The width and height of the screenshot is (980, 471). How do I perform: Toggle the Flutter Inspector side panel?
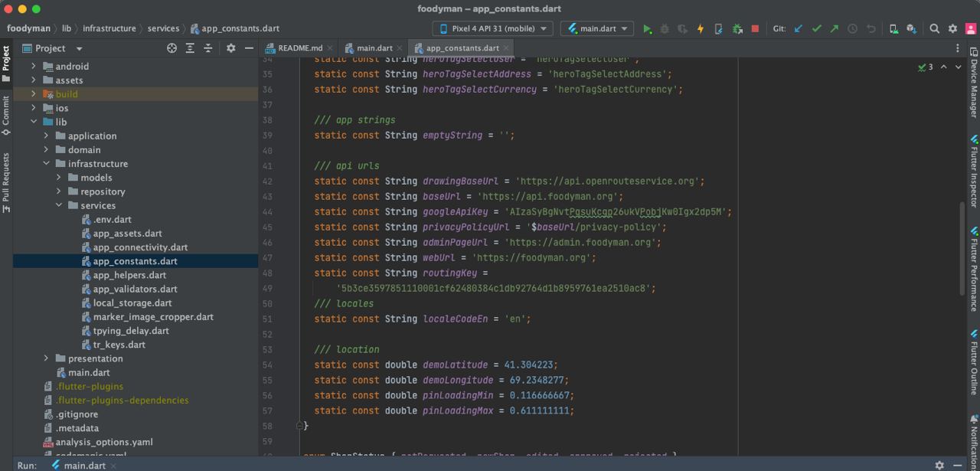[x=974, y=172]
